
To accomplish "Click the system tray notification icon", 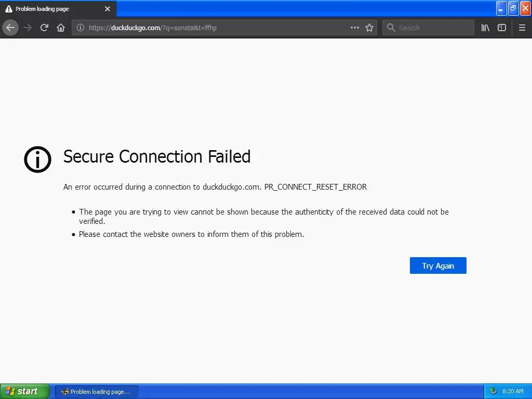I will pos(493,391).
